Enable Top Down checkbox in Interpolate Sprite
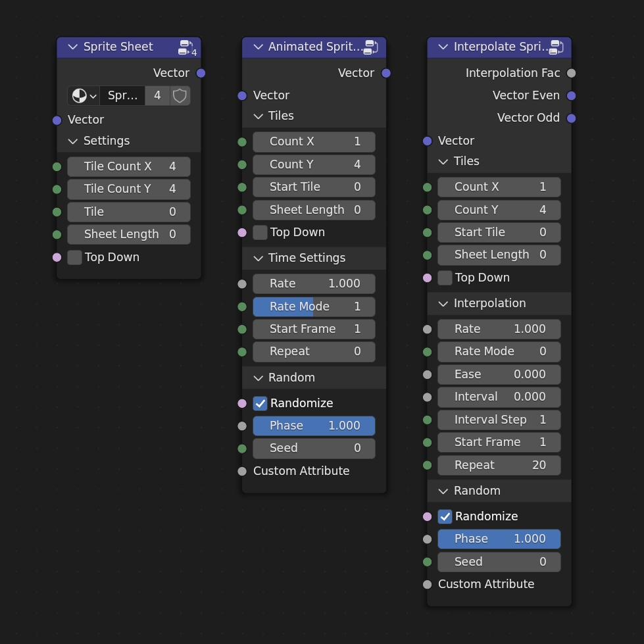Viewport: 644px width, 644px height. [445, 278]
